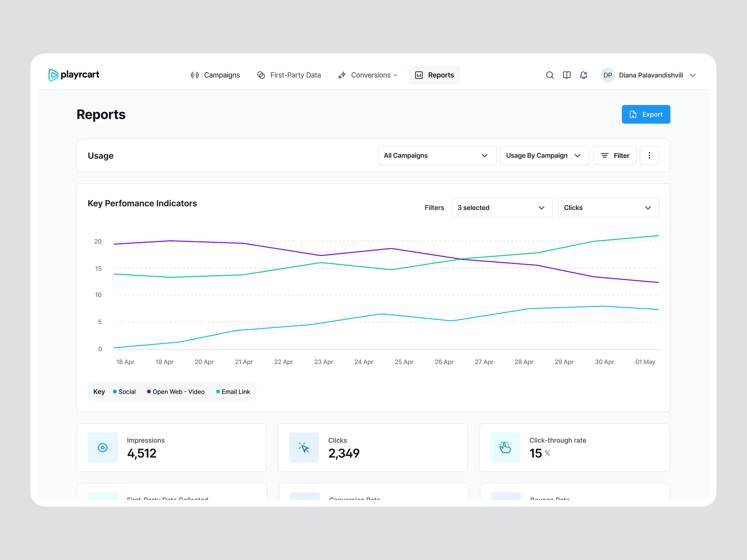
Task: Click the Conversions sparkle icon
Action: pos(342,75)
